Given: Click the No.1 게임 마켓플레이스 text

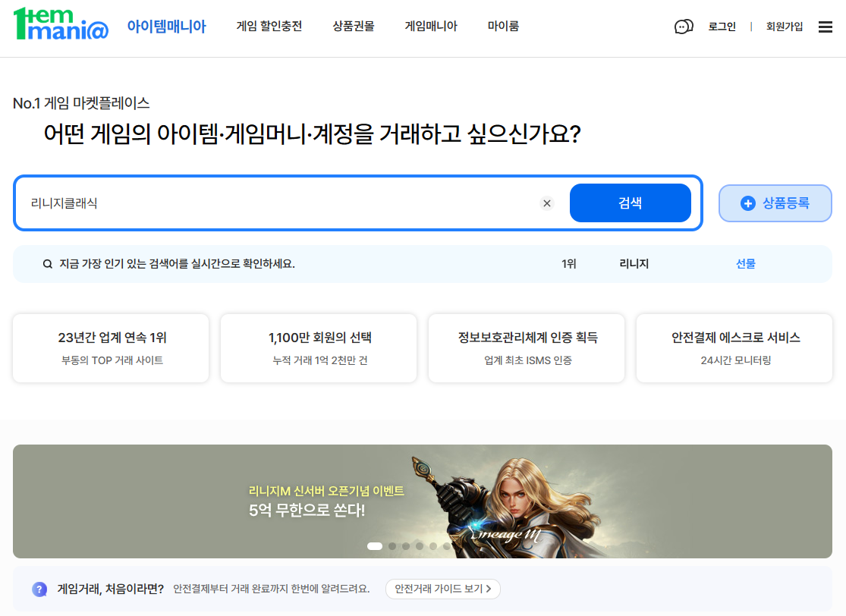Looking at the screenshot, I should (x=81, y=103).
